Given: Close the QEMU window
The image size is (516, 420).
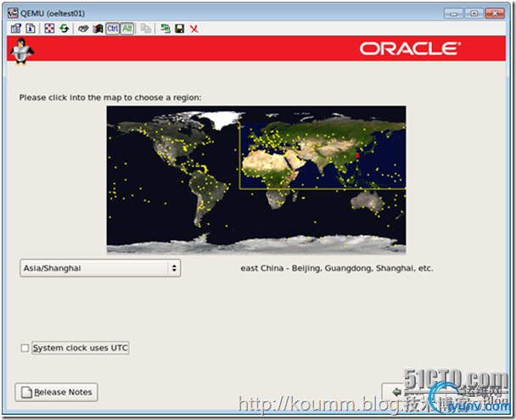Looking at the screenshot, I should tap(495, 14).
